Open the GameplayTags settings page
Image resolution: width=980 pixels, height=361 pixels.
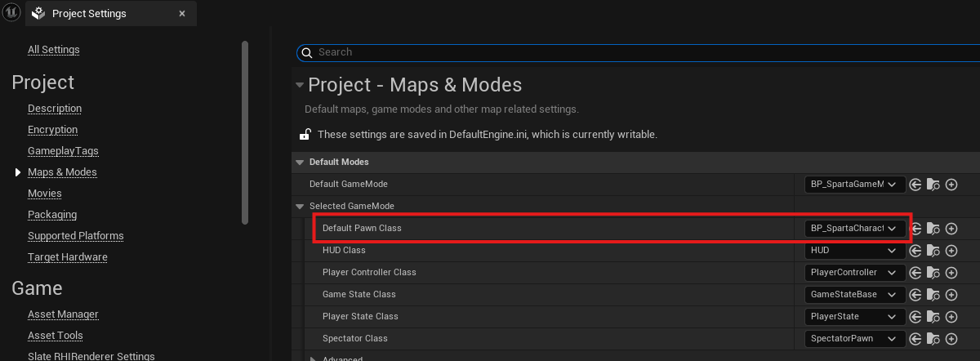(x=63, y=151)
